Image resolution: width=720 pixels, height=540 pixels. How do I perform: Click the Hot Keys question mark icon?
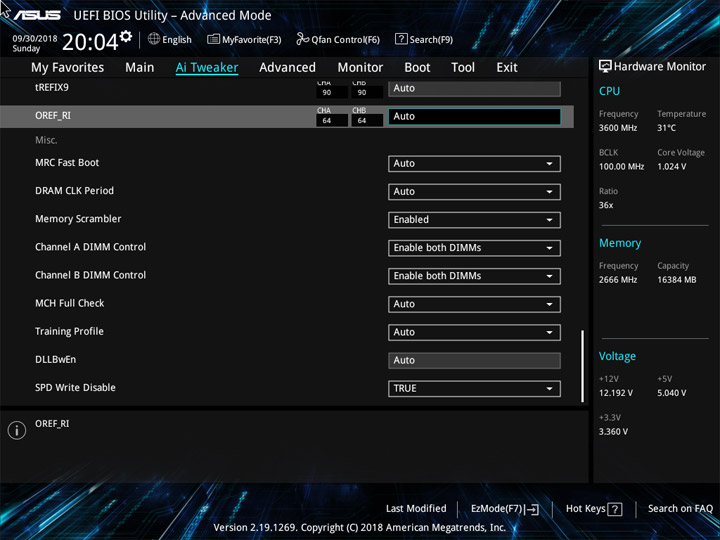(615, 509)
